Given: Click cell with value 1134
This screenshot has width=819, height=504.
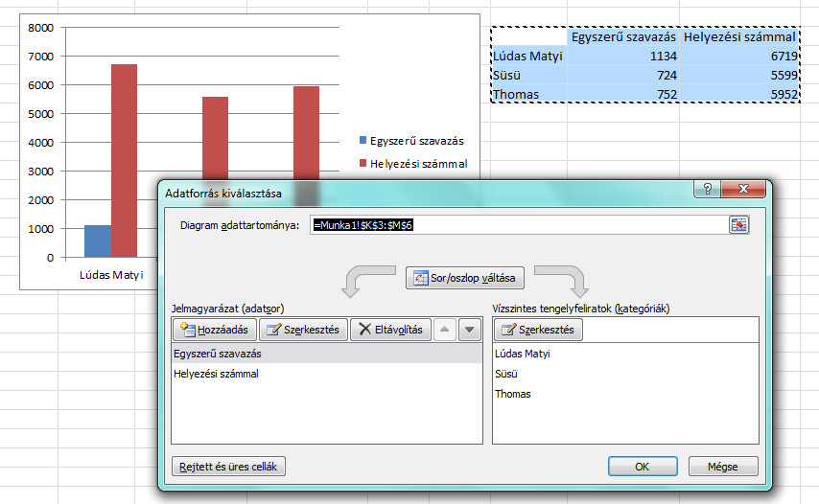Looking at the screenshot, I should [x=622, y=56].
